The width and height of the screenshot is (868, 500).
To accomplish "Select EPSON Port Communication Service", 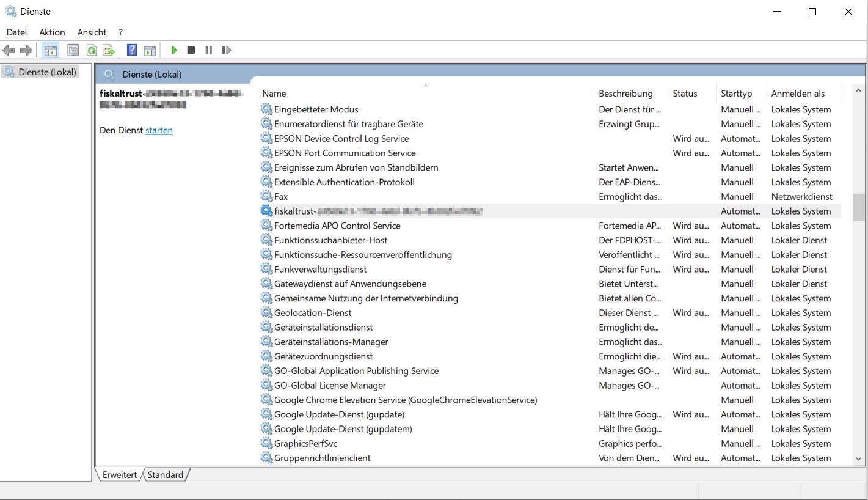I will 549,153.
